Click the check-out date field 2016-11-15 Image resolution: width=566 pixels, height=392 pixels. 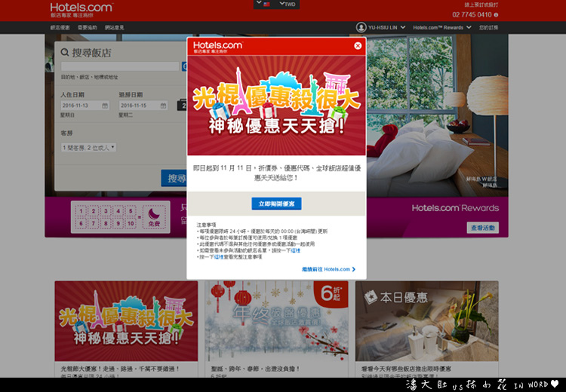[143, 106]
